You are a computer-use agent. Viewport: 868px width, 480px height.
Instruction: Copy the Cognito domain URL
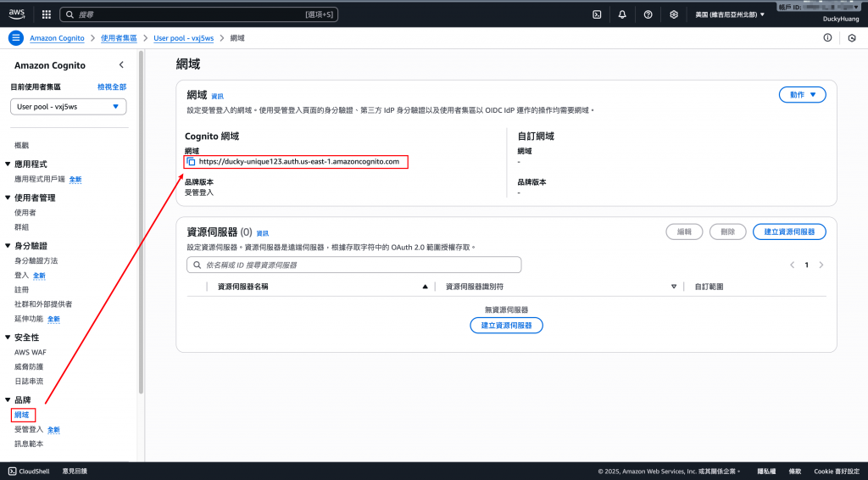191,162
